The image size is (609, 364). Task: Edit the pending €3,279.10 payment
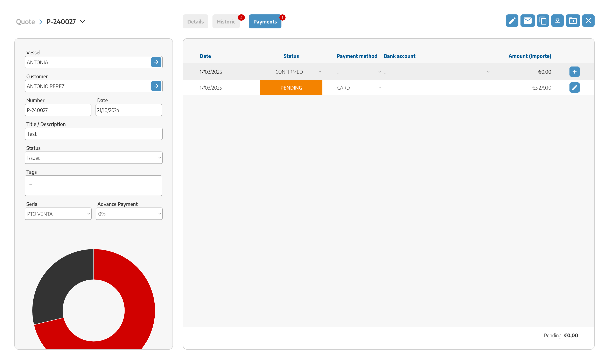click(x=574, y=87)
